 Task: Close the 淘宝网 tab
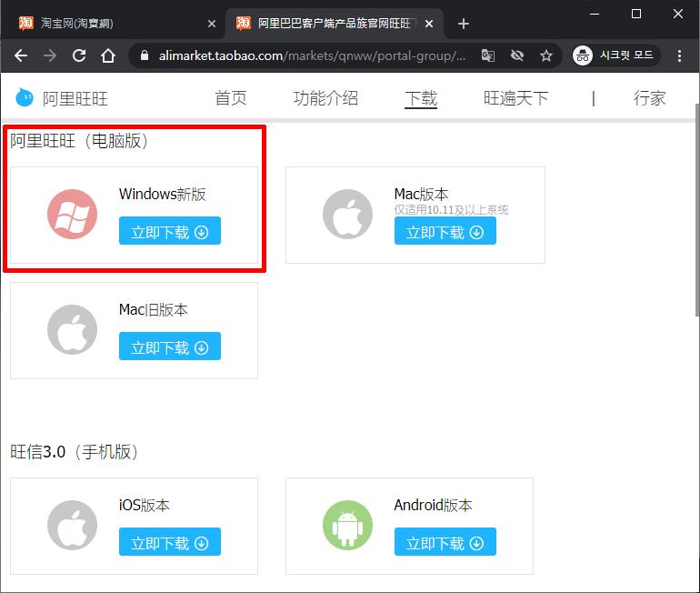212,24
